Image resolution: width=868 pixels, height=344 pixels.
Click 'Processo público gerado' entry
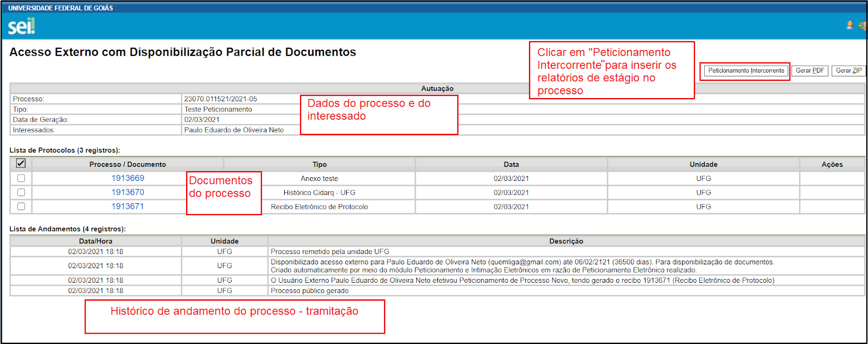(309, 291)
